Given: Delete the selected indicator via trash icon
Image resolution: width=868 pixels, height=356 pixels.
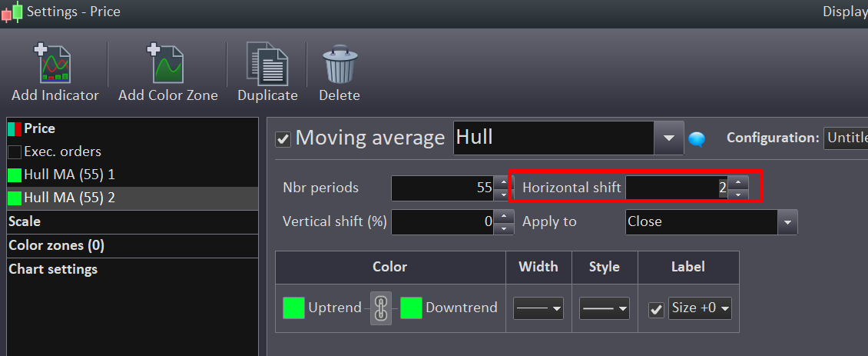Looking at the screenshot, I should pos(339,65).
